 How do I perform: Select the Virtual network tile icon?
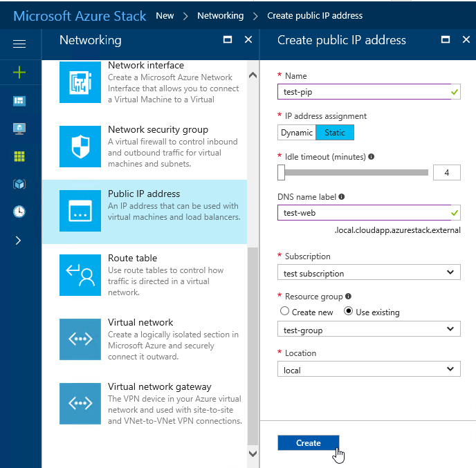coord(80,339)
